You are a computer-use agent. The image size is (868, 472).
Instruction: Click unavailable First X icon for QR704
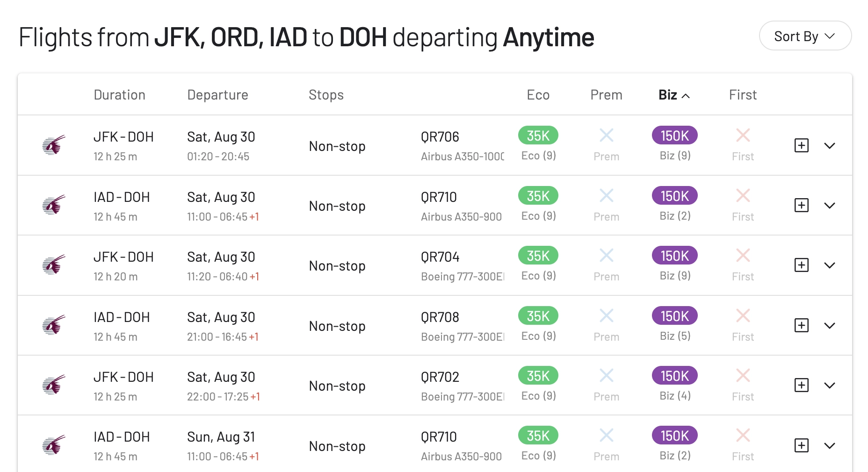point(743,256)
